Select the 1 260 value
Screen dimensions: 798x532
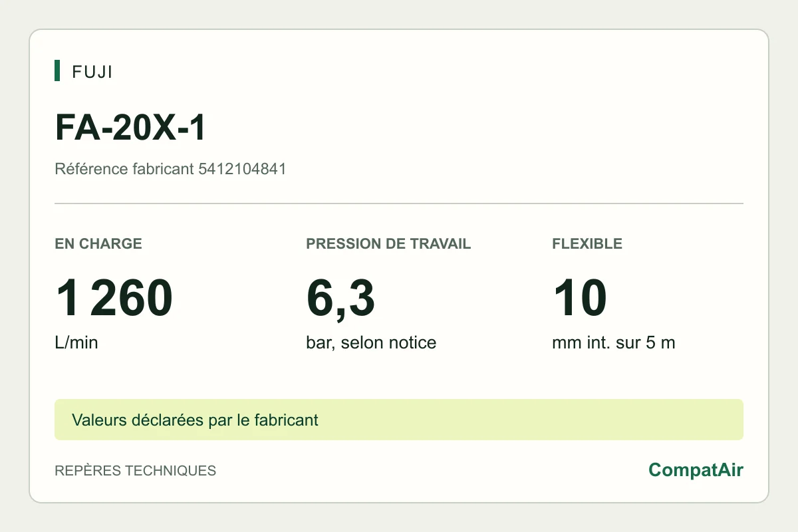pyautogui.click(x=114, y=298)
